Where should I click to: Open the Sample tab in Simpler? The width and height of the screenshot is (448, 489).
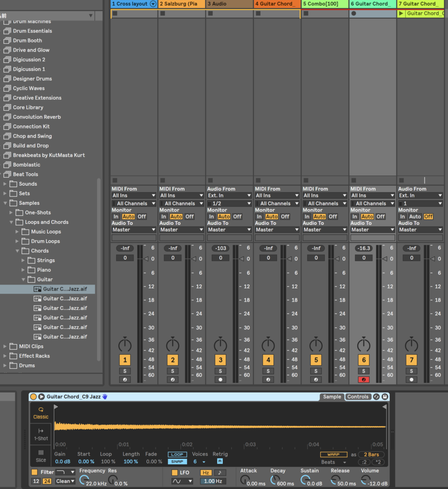click(332, 397)
